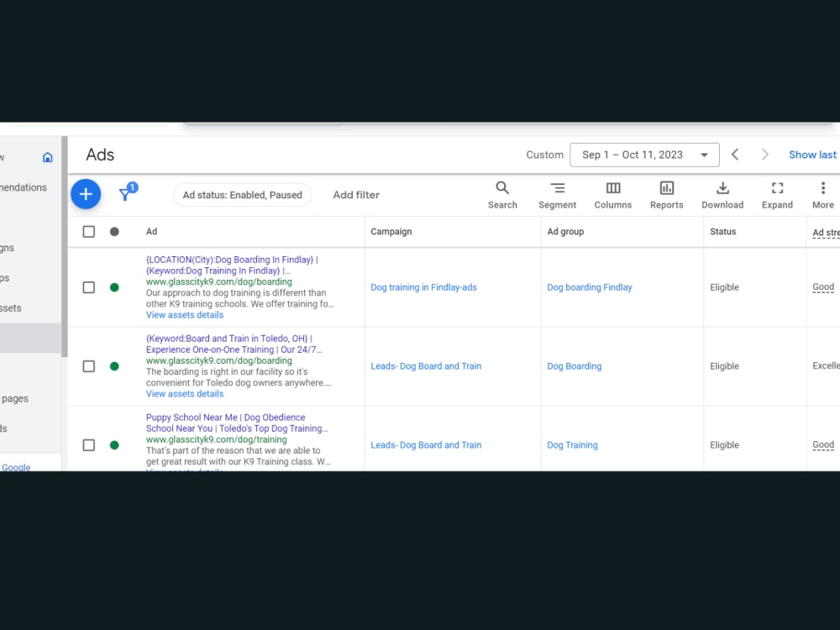Expand the table to full screen
840x630 pixels.
[777, 195]
